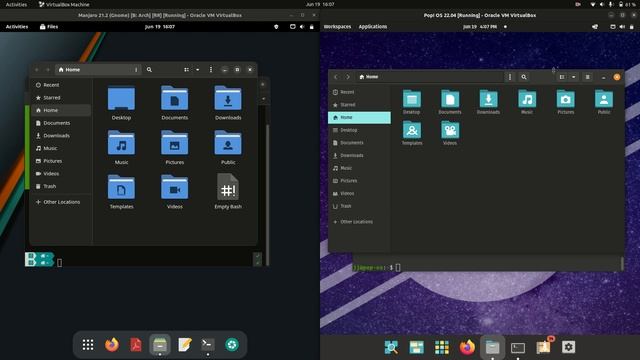Open the Manjaro system status menu
Screen dimensions: 640x360
pos(302,27)
